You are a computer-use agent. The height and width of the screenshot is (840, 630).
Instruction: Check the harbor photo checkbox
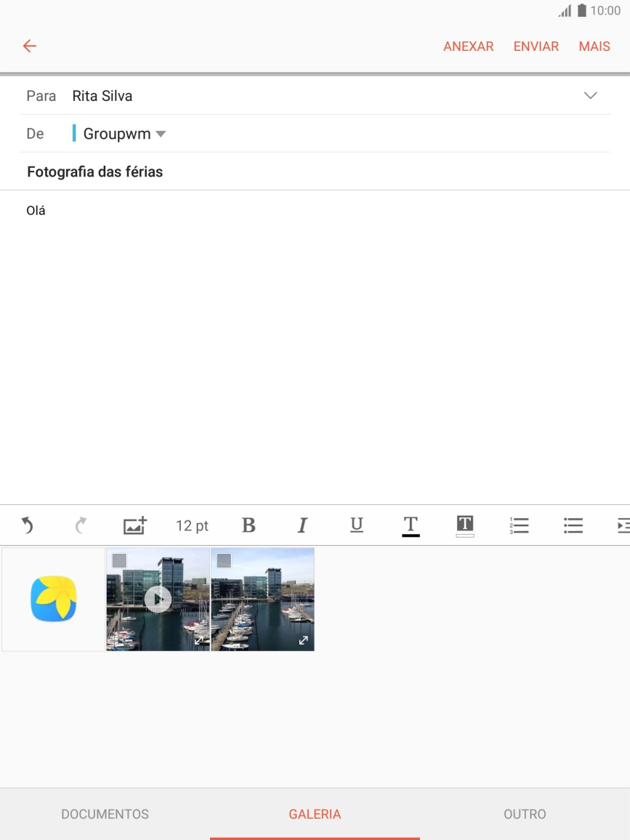(x=224, y=560)
